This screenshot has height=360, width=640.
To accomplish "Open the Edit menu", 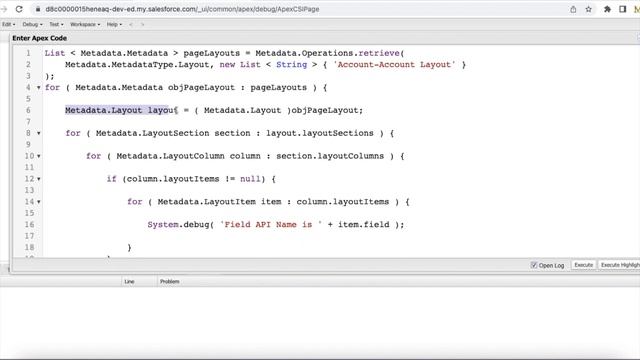I will click(x=9, y=24).
